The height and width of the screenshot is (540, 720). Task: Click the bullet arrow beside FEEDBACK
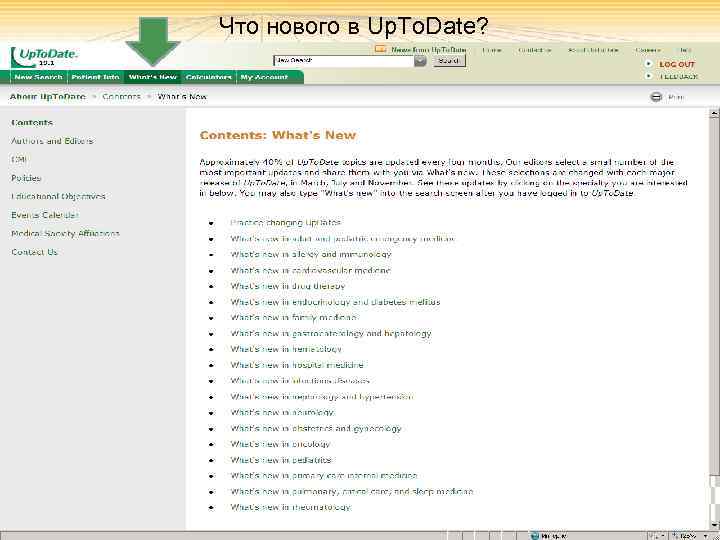pyautogui.click(x=648, y=76)
